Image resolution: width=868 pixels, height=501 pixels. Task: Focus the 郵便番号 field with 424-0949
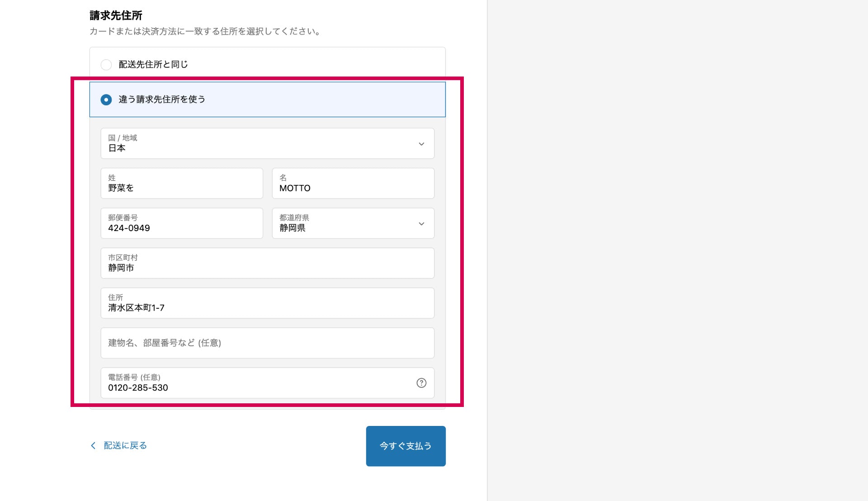pos(181,224)
